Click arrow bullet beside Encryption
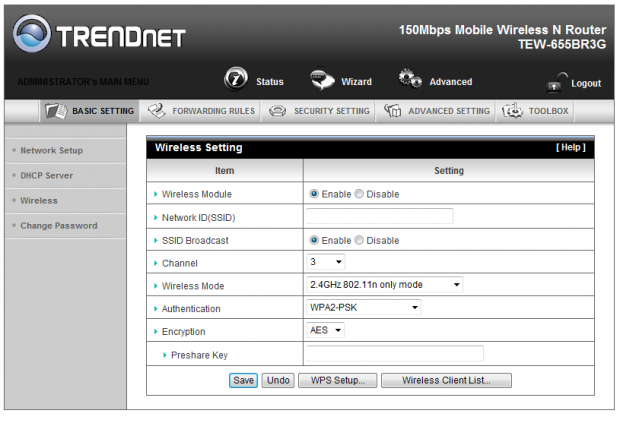 click(x=155, y=332)
